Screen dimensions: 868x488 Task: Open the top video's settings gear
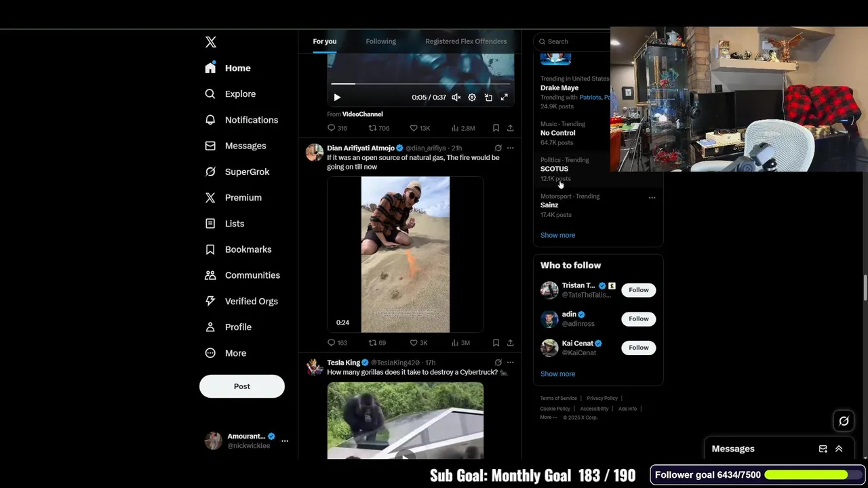point(472,98)
